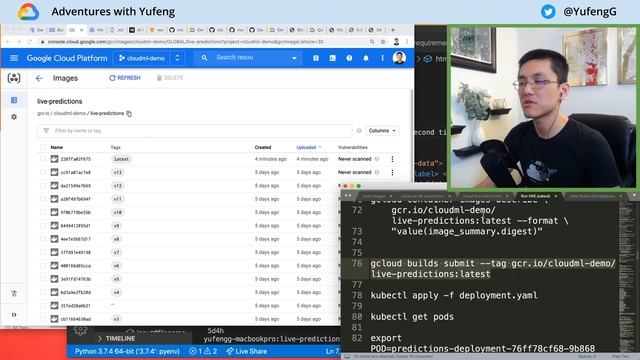
Task: Click the errors and warnings indicator in VS Code status bar
Action: pyautogui.click(x=203, y=351)
